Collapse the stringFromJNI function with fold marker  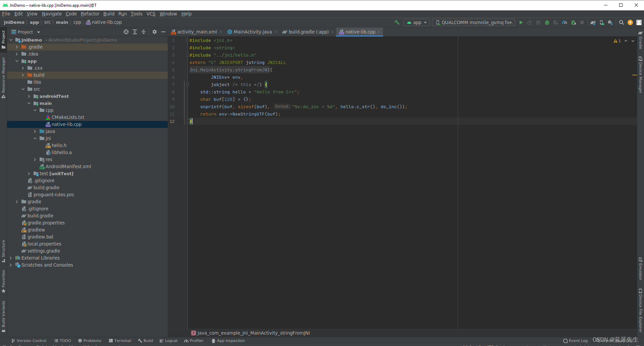[187, 85]
